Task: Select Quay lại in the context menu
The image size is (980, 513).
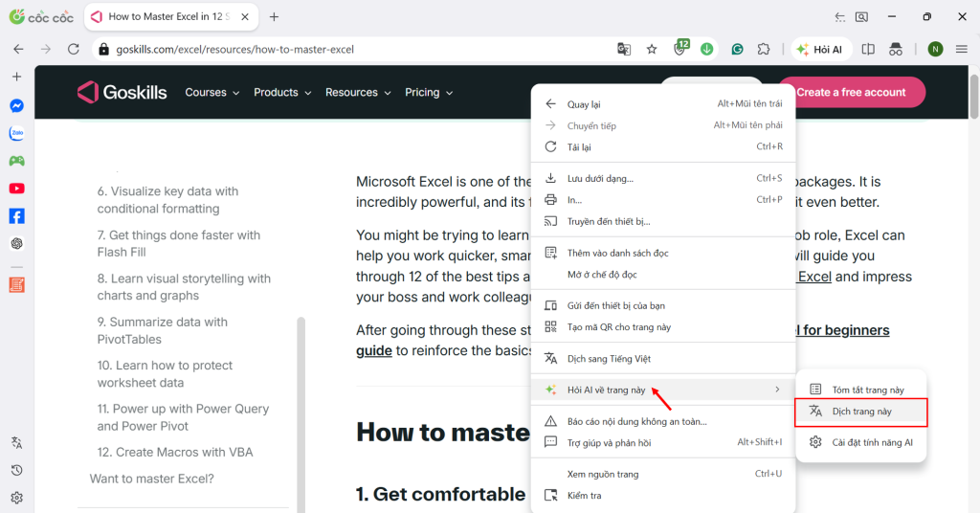Action: 663,104
